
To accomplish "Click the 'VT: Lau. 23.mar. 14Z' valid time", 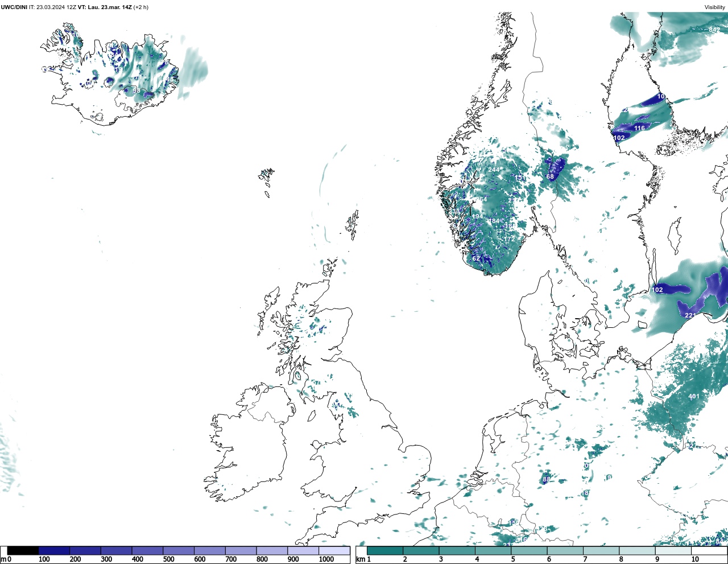I will (105, 7).
